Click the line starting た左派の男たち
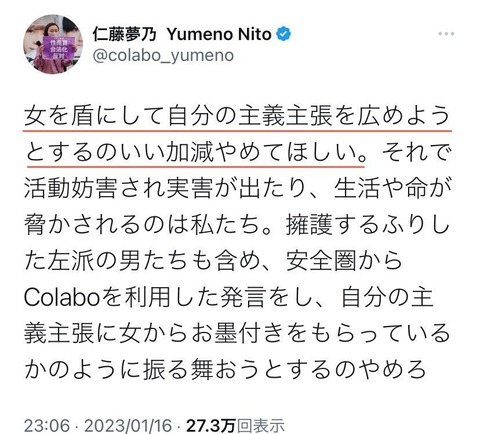The height and width of the screenshot is (434, 480). pyautogui.click(x=213, y=261)
